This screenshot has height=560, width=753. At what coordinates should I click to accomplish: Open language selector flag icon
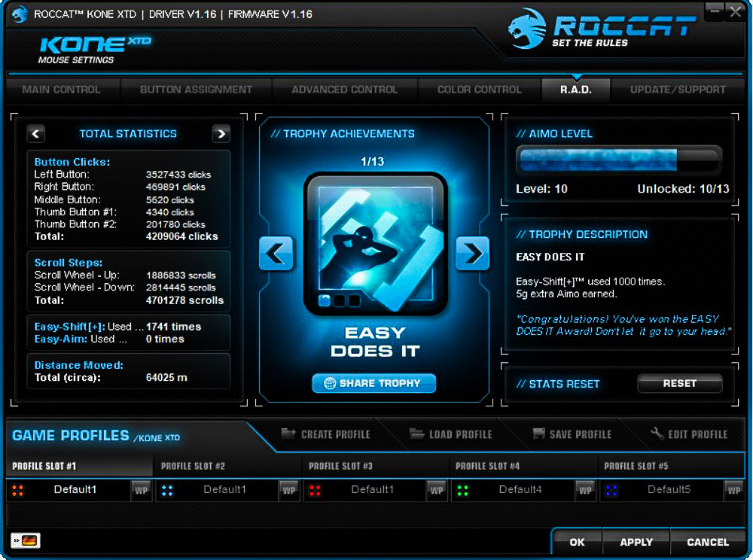26,540
